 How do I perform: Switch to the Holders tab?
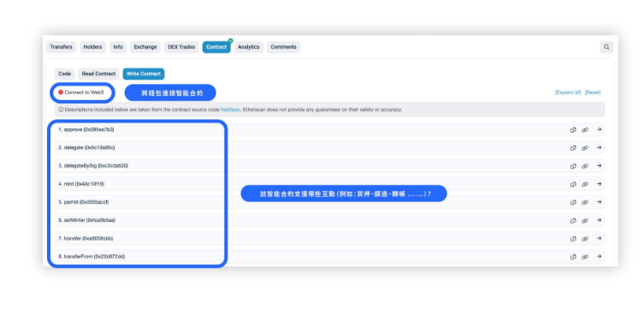(92, 47)
